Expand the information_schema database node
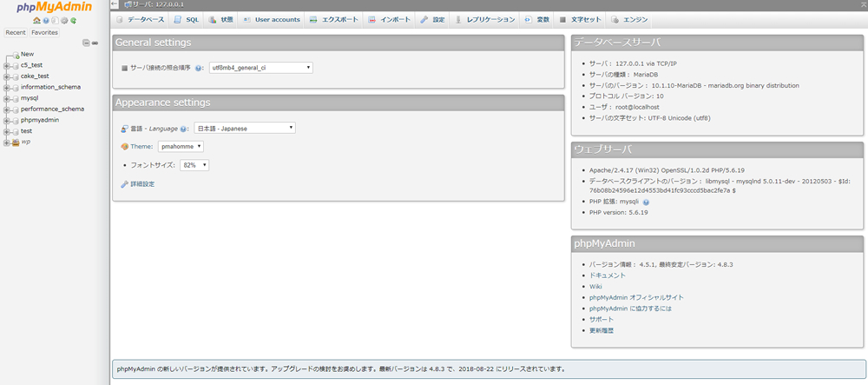This screenshot has height=385, width=868. pos(6,87)
